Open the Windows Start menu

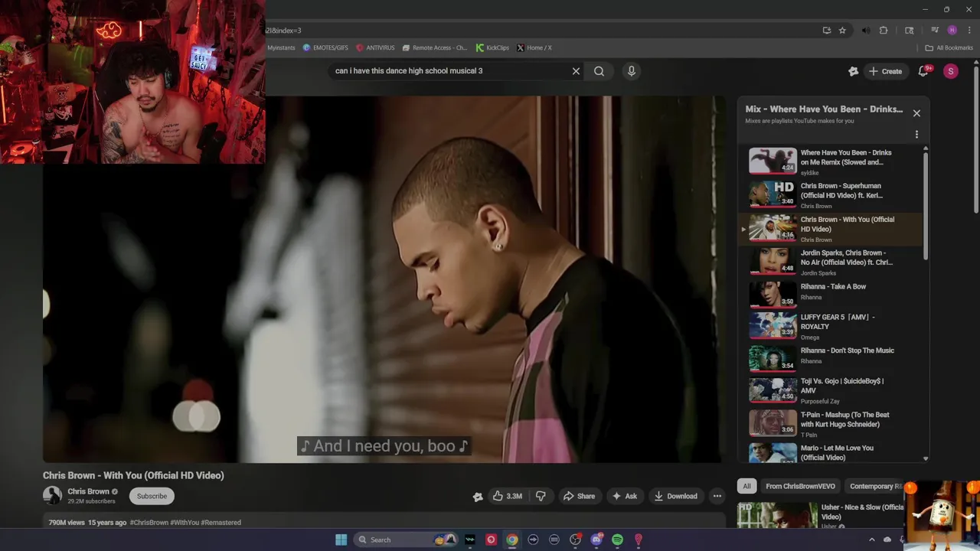(x=341, y=540)
